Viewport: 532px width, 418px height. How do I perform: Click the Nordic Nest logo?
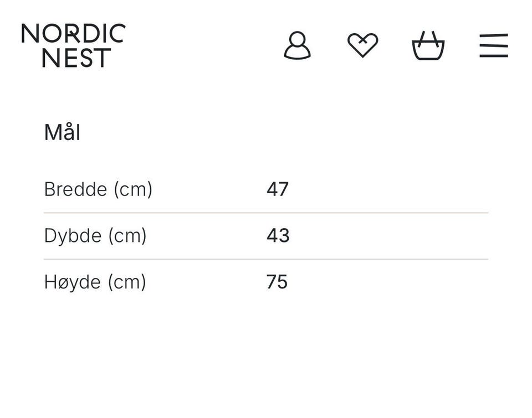[x=73, y=45]
